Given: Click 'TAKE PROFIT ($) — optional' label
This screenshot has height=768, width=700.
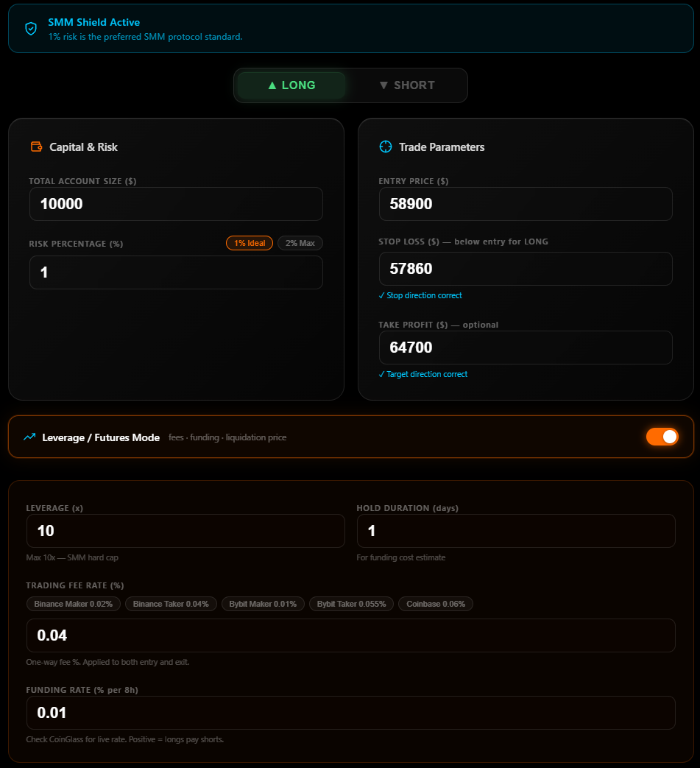Looking at the screenshot, I should pos(439,325).
